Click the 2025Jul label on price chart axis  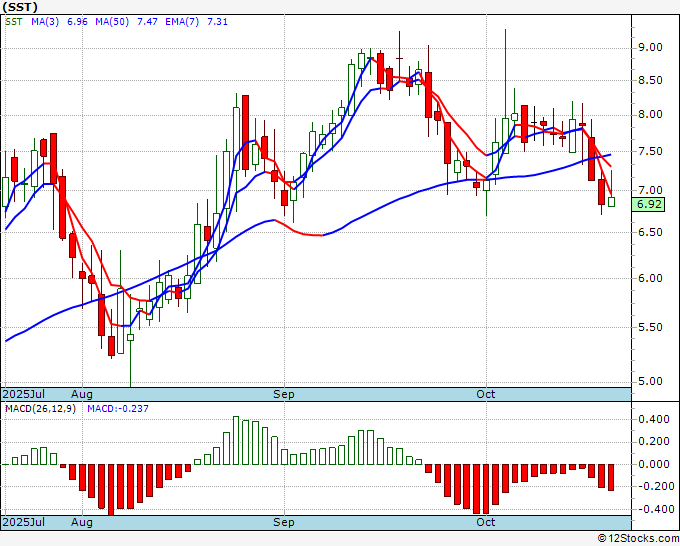point(24,394)
